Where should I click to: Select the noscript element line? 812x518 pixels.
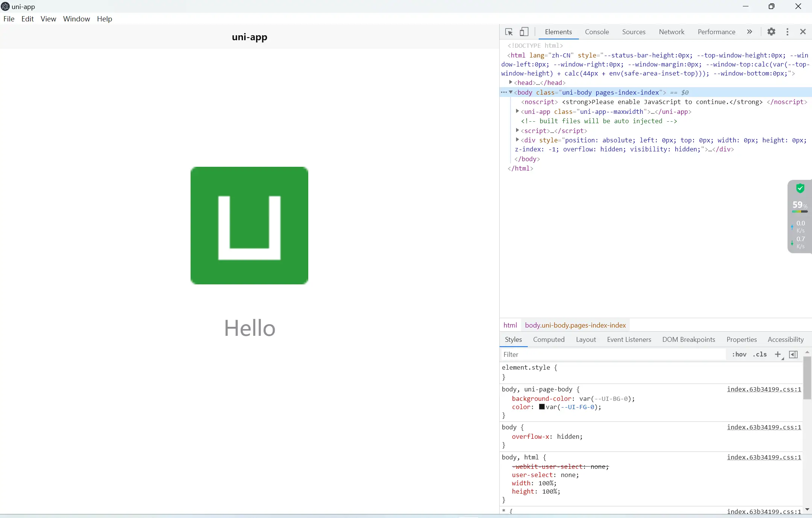664,102
